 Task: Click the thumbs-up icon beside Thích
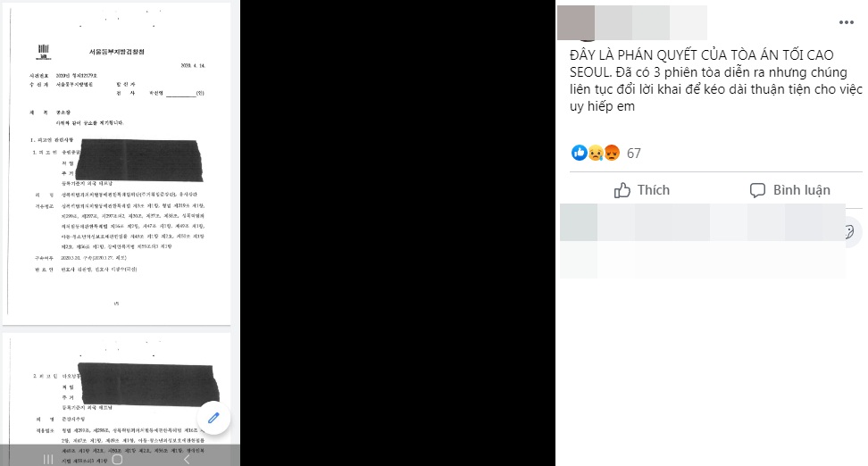[x=622, y=190]
